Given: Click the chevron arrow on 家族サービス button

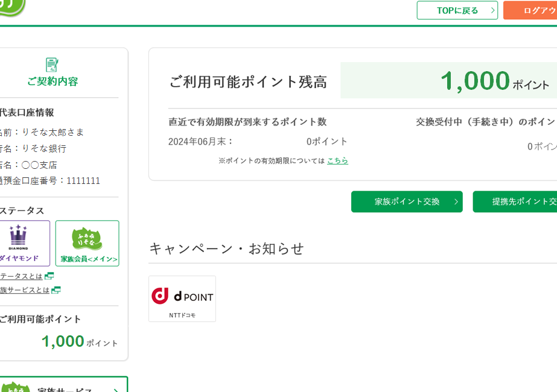Looking at the screenshot, I should [x=115, y=389].
